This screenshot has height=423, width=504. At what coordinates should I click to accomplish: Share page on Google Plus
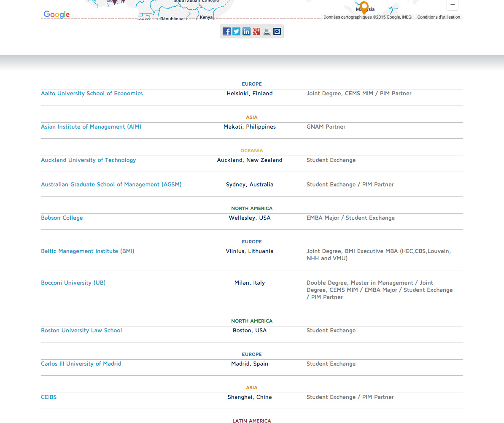256,32
